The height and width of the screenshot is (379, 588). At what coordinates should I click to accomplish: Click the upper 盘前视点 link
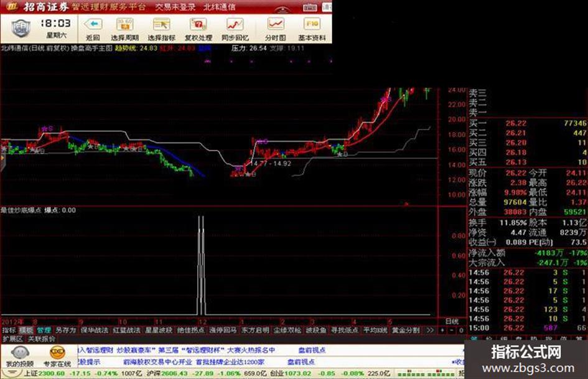click(x=312, y=350)
